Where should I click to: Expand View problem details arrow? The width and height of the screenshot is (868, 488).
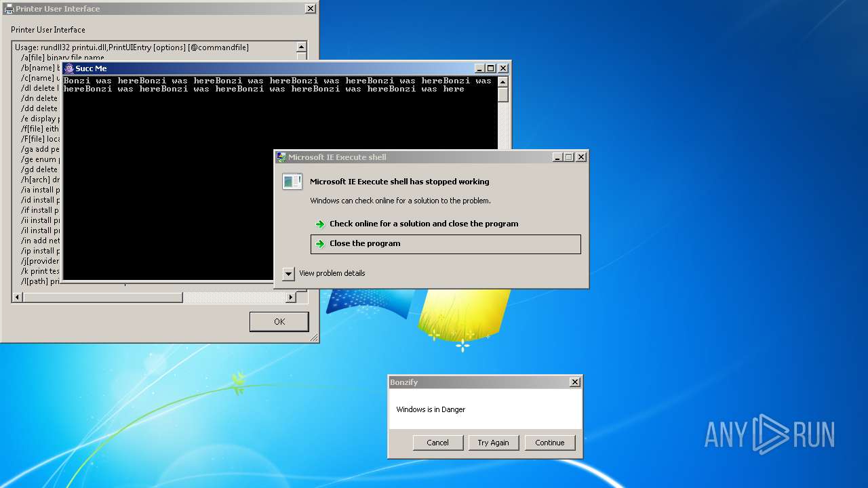[x=288, y=273]
